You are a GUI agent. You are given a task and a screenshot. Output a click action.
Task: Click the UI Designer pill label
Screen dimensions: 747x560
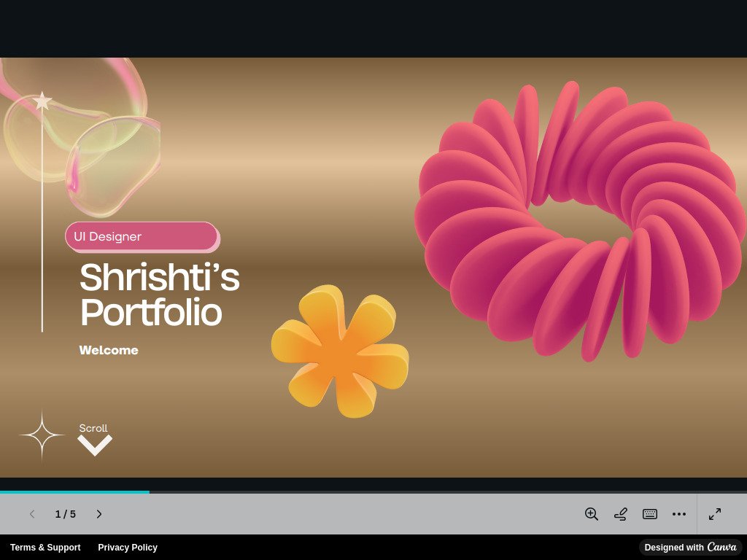coord(142,236)
